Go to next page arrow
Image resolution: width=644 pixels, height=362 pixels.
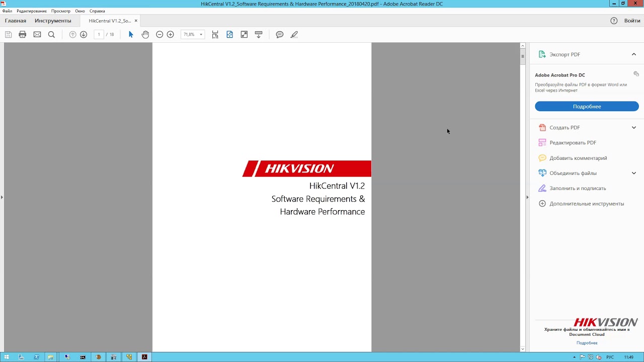click(x=84, y=35)
